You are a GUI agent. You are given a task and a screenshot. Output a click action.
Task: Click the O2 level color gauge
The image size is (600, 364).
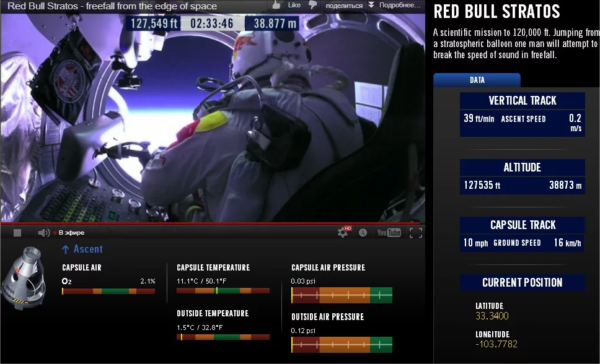pos(108,292)
